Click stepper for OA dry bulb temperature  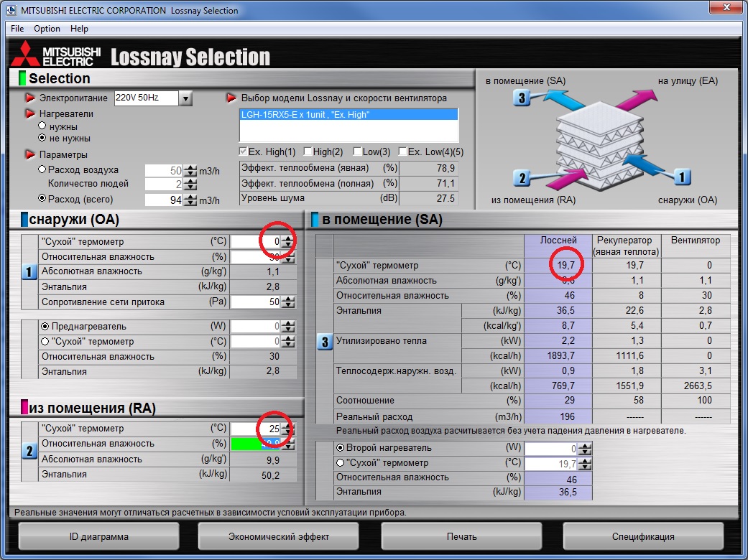(287, 242)
